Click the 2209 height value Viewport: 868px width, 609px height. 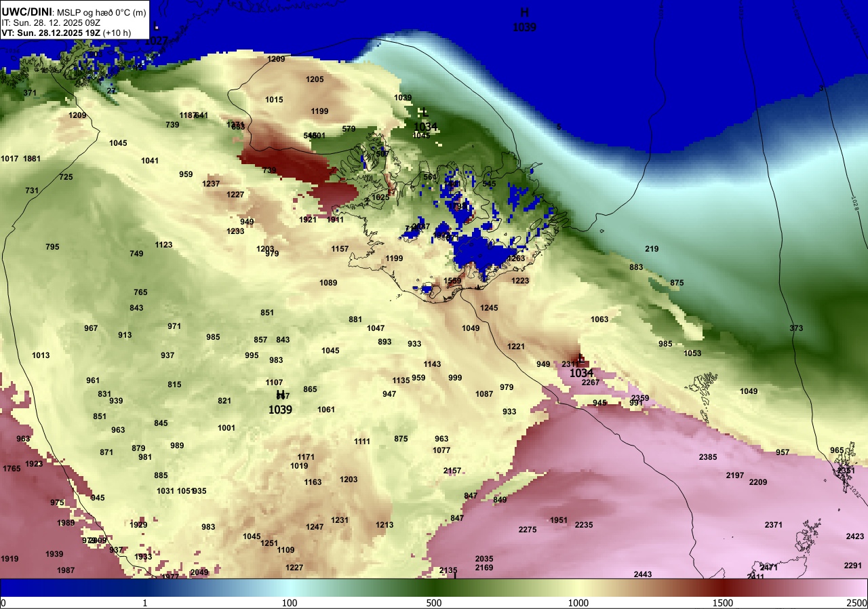click(x=758, y=482)
